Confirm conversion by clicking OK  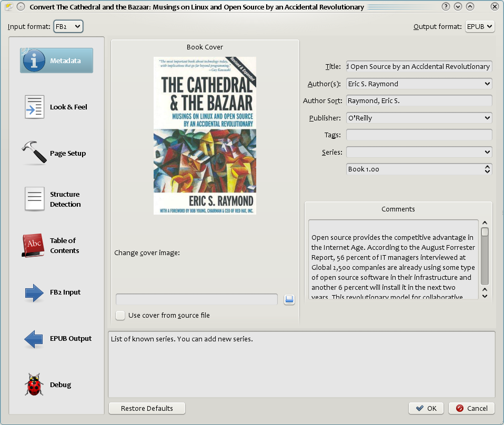coord(426,408)
